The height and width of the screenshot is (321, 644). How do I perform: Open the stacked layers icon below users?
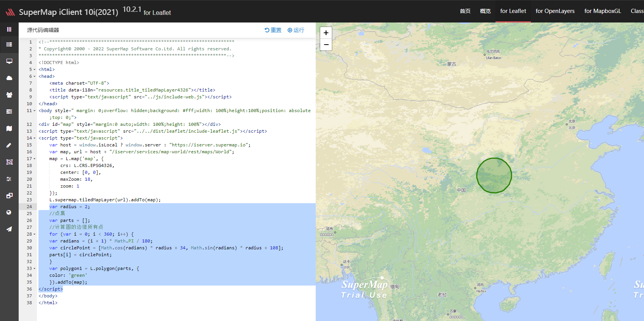pyautogui.click(x=9, y=112)
